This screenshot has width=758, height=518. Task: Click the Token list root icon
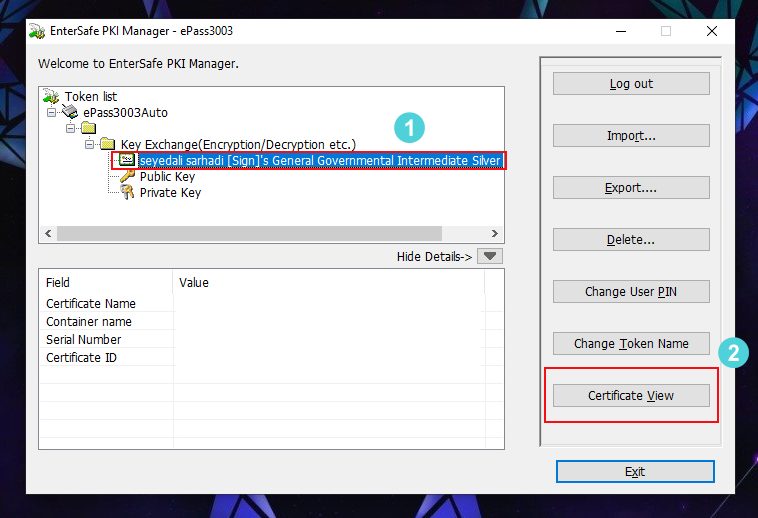point(51,96)
